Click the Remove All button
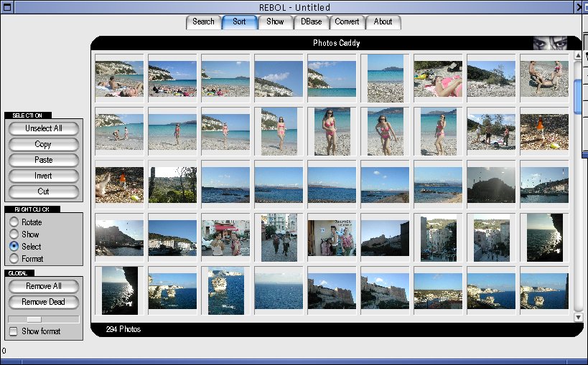 click(43, 286)
